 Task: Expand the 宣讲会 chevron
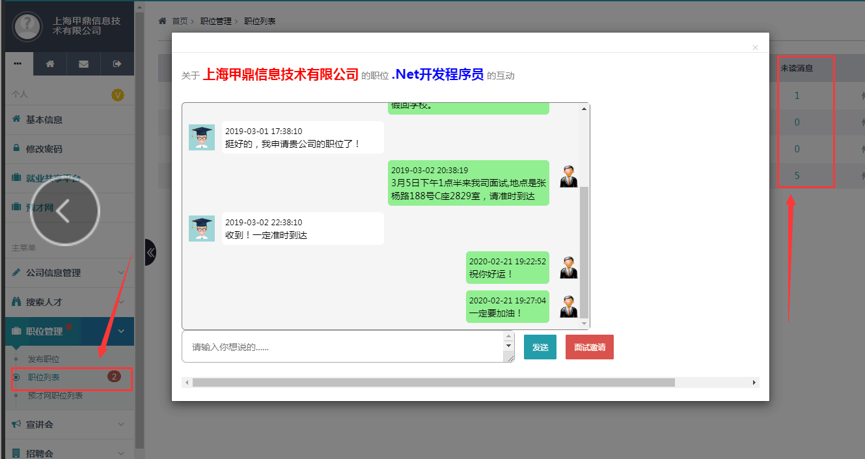(121, 424)
